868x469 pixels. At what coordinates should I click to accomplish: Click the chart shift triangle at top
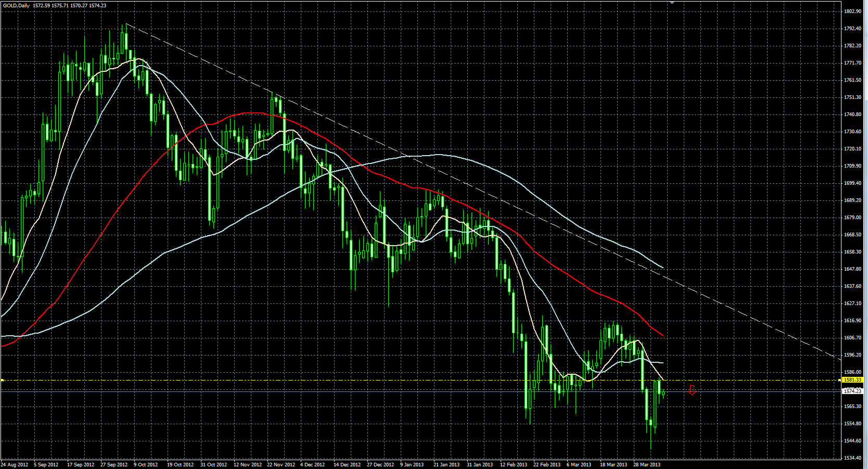click(x=672, y=3)
